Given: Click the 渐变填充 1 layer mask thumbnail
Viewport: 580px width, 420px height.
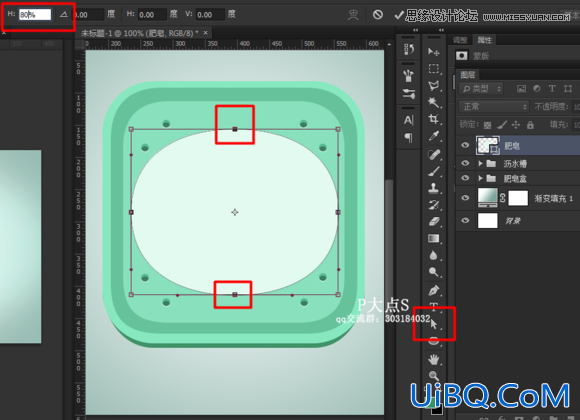Looking at the screenshot, I should tap(518, 198).
